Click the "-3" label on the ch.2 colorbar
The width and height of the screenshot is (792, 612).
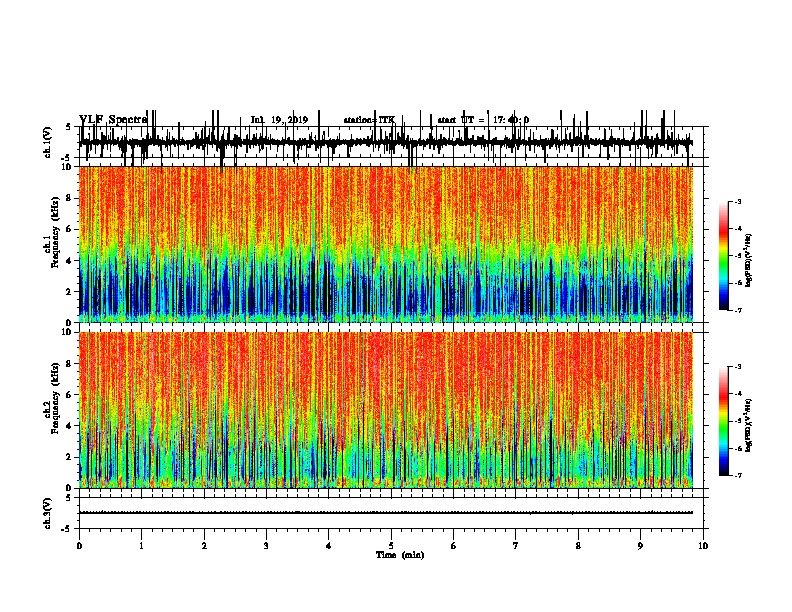point(738,367)
